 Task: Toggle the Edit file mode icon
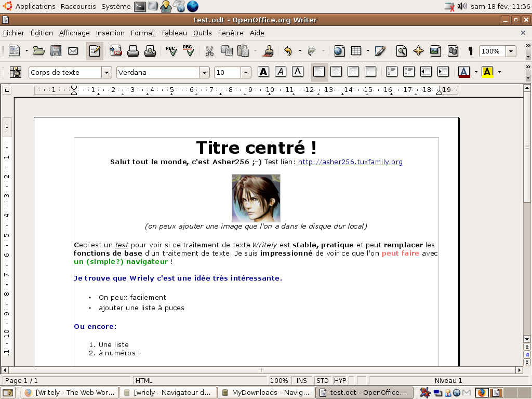pyautogui.click(x=95, y=51)
